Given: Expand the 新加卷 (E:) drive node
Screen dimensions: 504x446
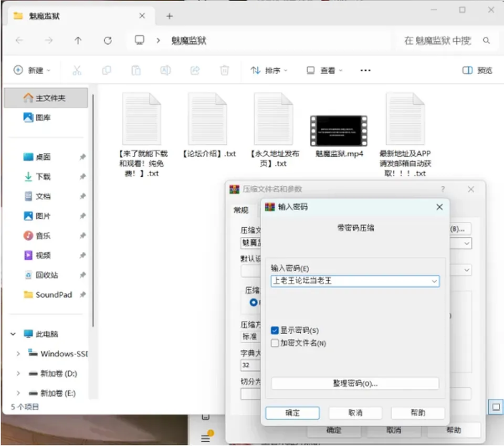Looking at the screenshot, I should (18, 393).
